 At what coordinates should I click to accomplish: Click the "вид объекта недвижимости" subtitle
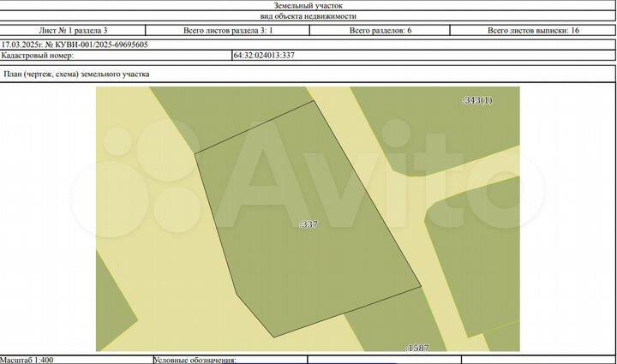tap(307, 16)
